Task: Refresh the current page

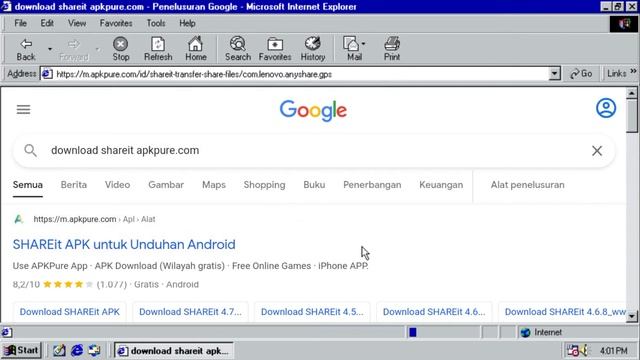Action: (158, 49)
